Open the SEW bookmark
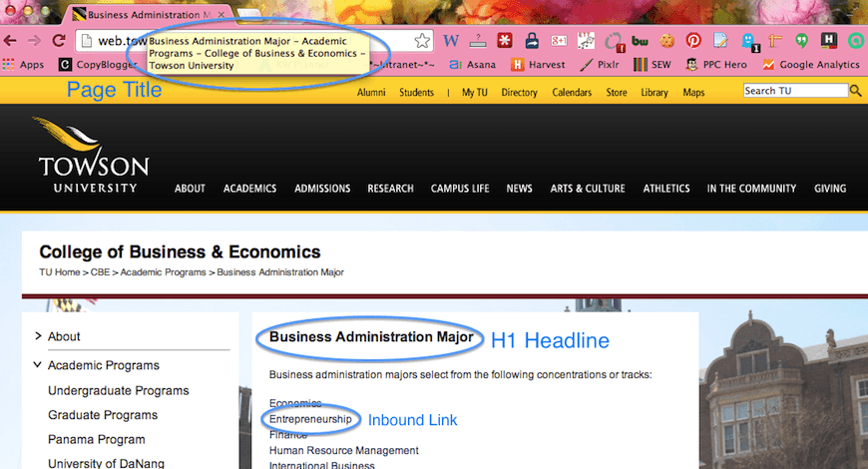Image resolution: width=868 pixels, height=469 pixels. tap(652, 64)
